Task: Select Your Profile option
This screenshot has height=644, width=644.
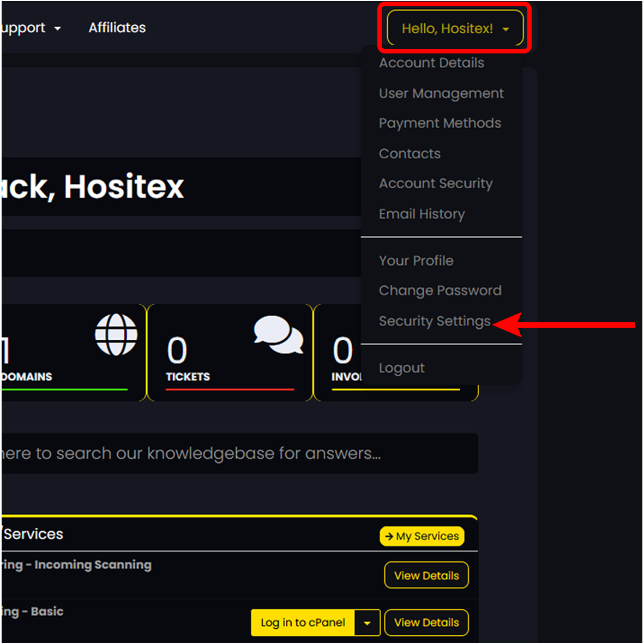Action: [416, 260]
